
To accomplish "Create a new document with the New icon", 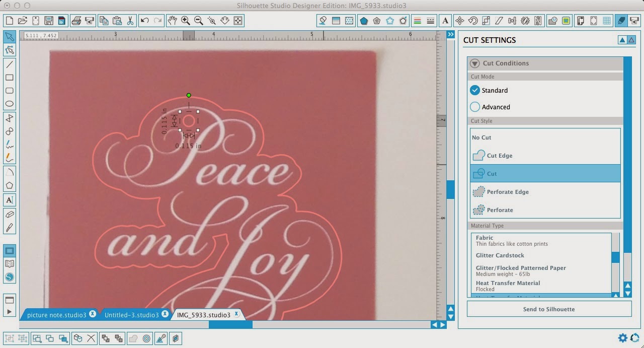I will [9, 21].
